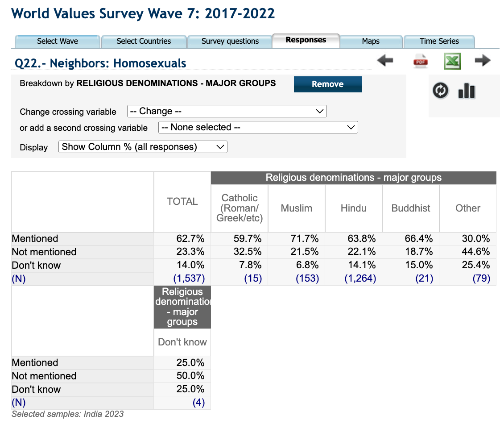This screenshot has width=504, height=424.
Task: Click the 'Religious denominations - major groups' header bar
Action: pos(354,178)
